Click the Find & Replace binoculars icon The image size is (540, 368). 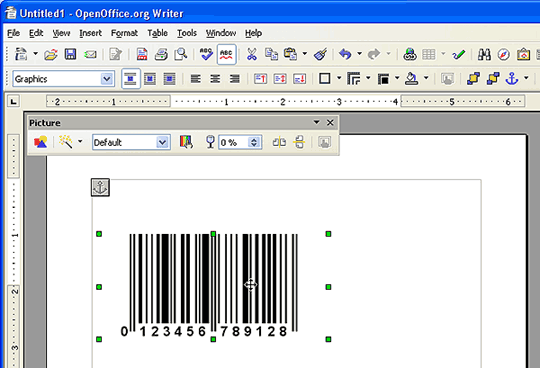(x=484, y=54)
